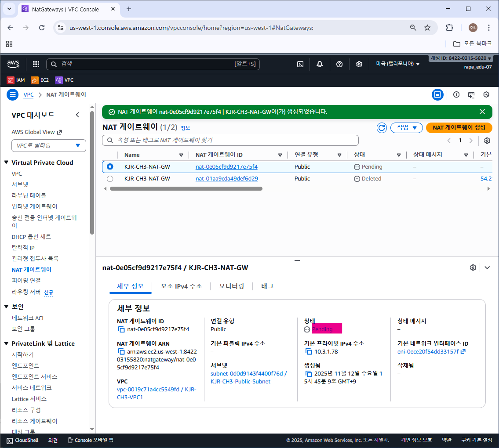
Task: Select the Pending KJR-CH3-NAT-GW radio button
Action: point(110,166)
